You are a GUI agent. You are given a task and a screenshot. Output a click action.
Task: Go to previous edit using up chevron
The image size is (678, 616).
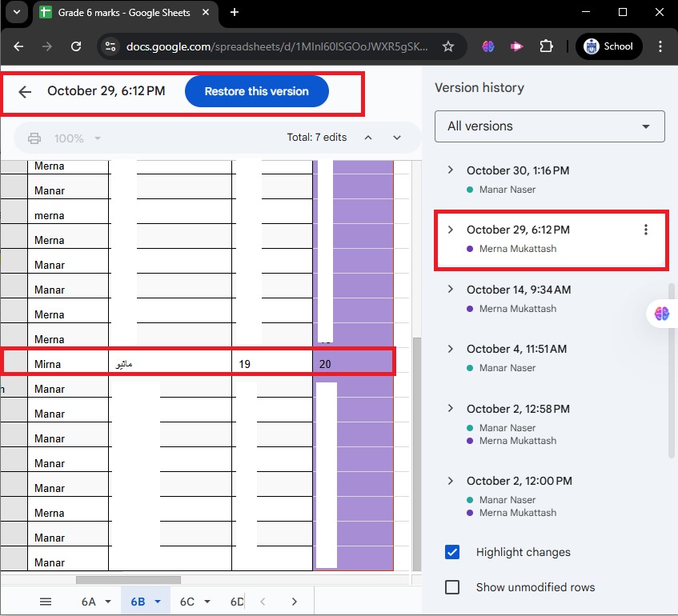(368, 138)
